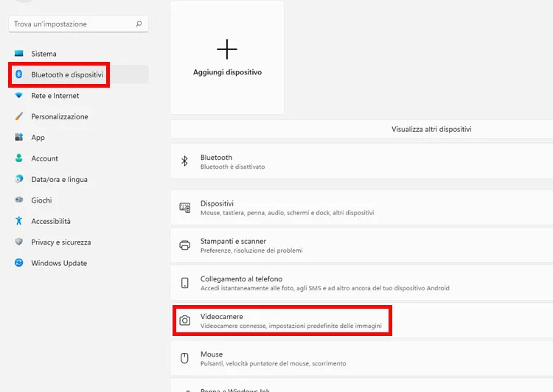Open the Videocamere settings
This screenshot has width=553, height=392.
(361, 321)
